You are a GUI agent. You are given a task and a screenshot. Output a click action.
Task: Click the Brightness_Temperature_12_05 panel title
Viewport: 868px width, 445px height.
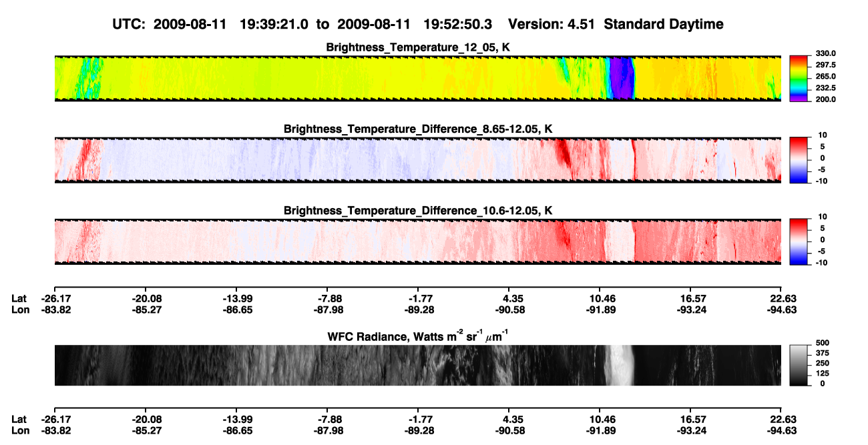(x=417, y=47)
